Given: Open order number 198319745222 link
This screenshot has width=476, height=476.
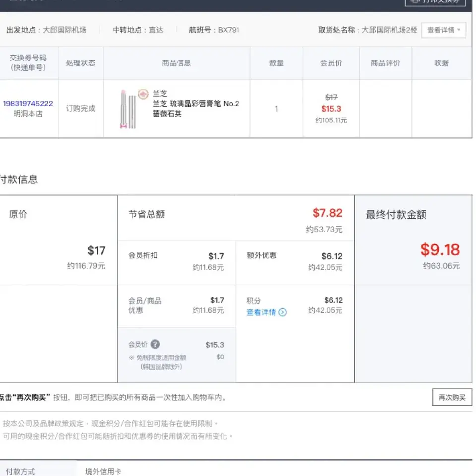Looking at the screenshot, I should click(x=28, y=104).
